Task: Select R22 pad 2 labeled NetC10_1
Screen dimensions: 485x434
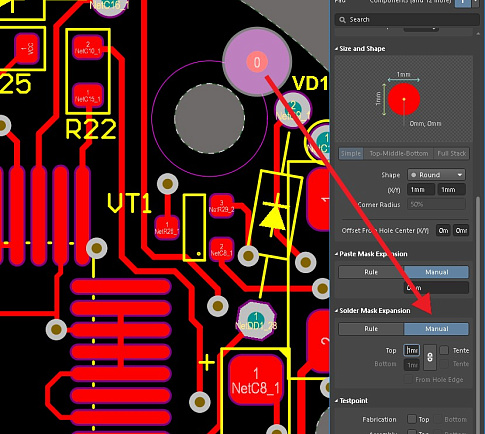Action: coord(88,48)
